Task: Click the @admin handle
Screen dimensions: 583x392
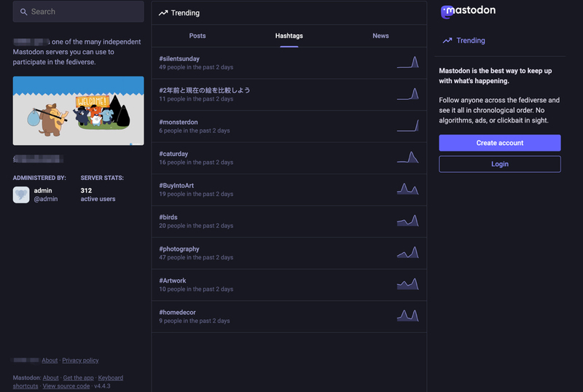Action: pos(46,199)
